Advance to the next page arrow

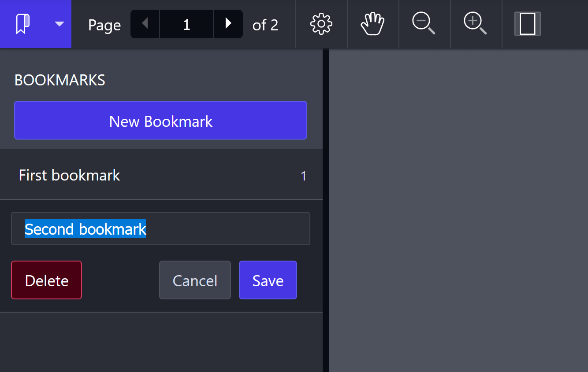[228, 24]
